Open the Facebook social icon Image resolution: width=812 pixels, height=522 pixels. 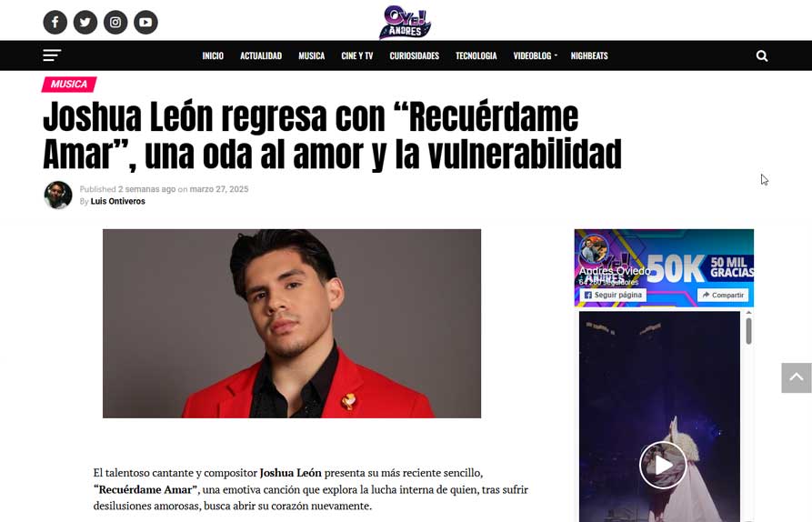click(x=55, y=22)
